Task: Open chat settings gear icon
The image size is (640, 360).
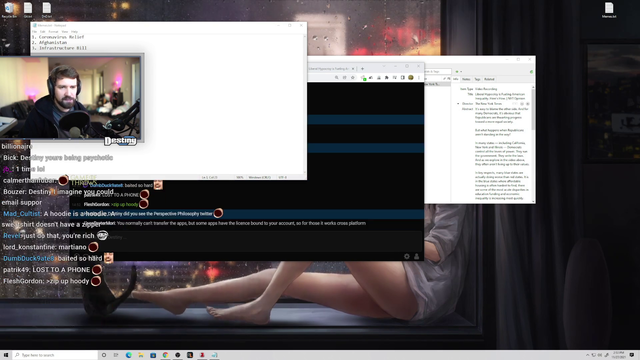Action: click(x=407, y=256)
